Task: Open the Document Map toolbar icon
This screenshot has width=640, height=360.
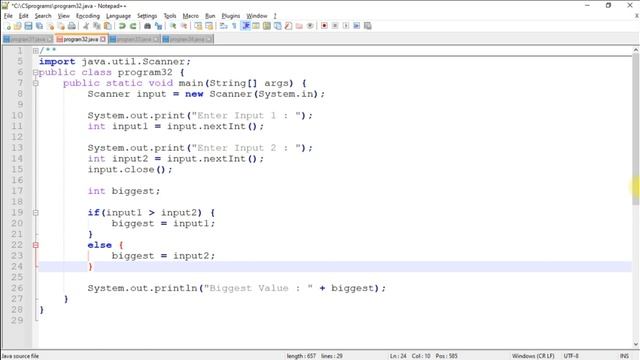Action: 267,26
